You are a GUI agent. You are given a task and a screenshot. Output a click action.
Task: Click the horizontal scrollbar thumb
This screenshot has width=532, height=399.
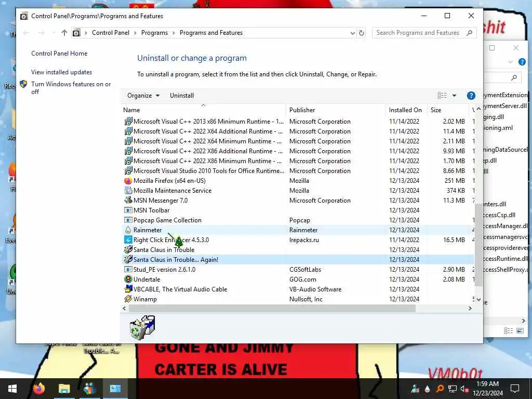click(272, 309)
